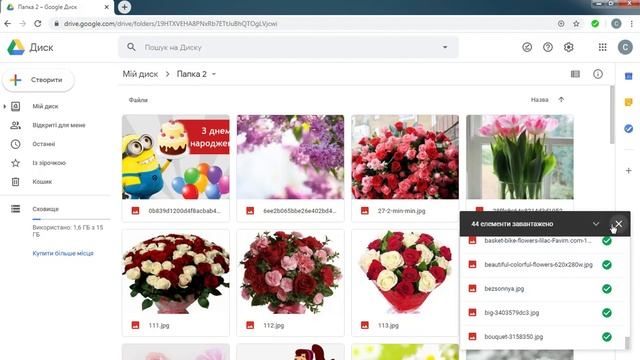Open search options dropdown arrow

point(445,47)
